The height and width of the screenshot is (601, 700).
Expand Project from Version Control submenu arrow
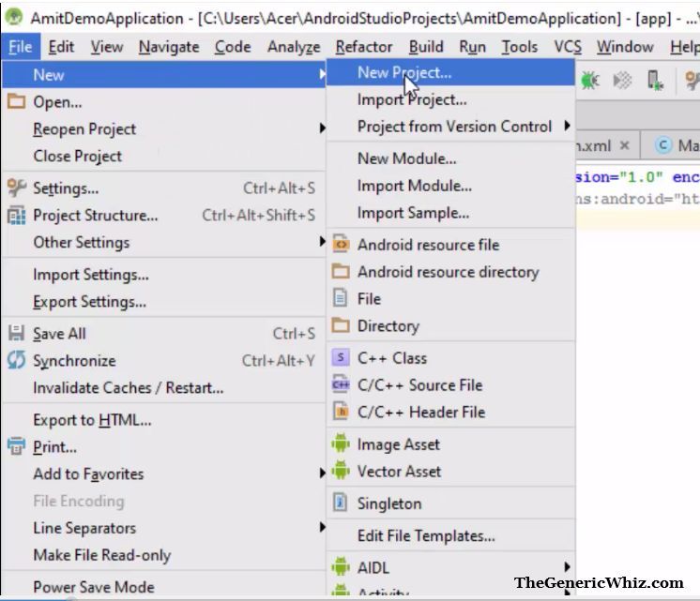pyautogui.click(x=567, y=126)
